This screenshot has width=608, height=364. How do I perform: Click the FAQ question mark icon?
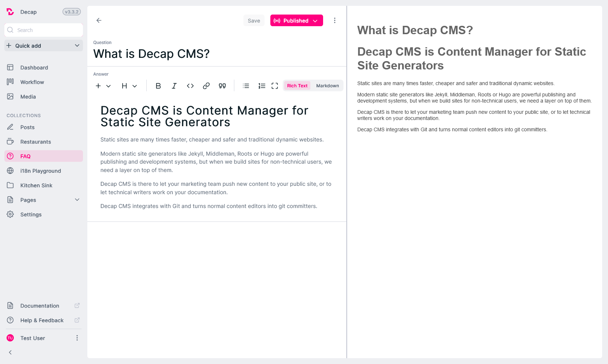click(10, 156)
